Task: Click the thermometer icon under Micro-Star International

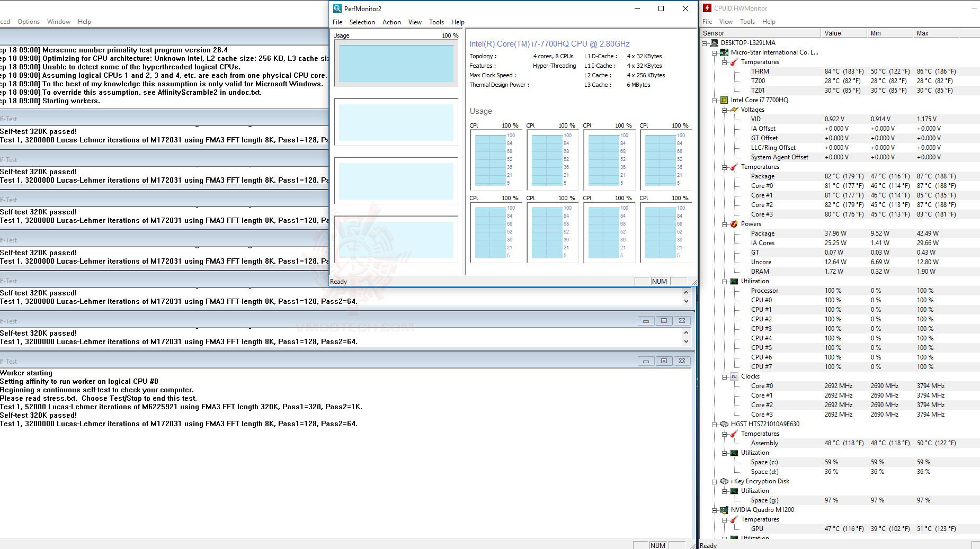Action: (x=734, y=62)
